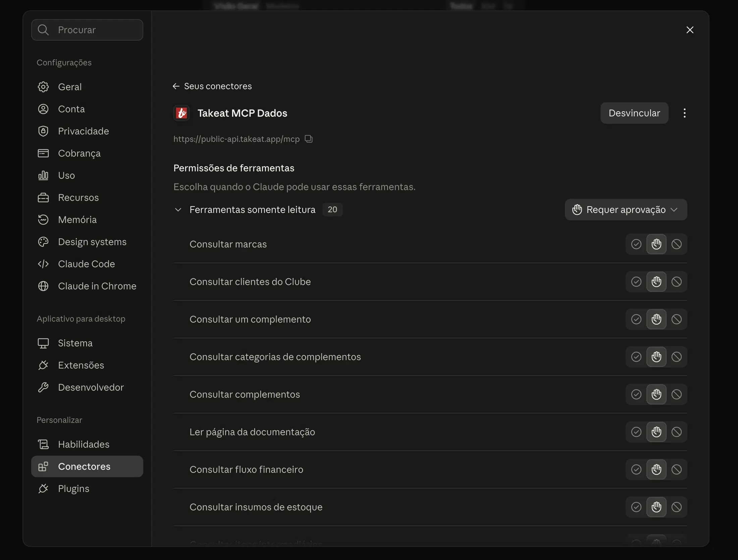
Task: Require approval for Consultar fluxo financeiro
Action: click(x=656, y=469)
